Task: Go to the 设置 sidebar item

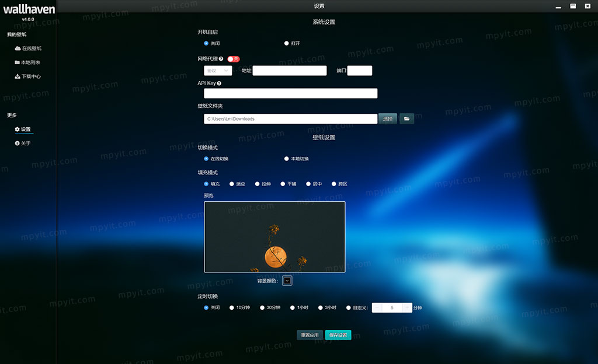Action: pyautogui.click(x=23, y=129)
